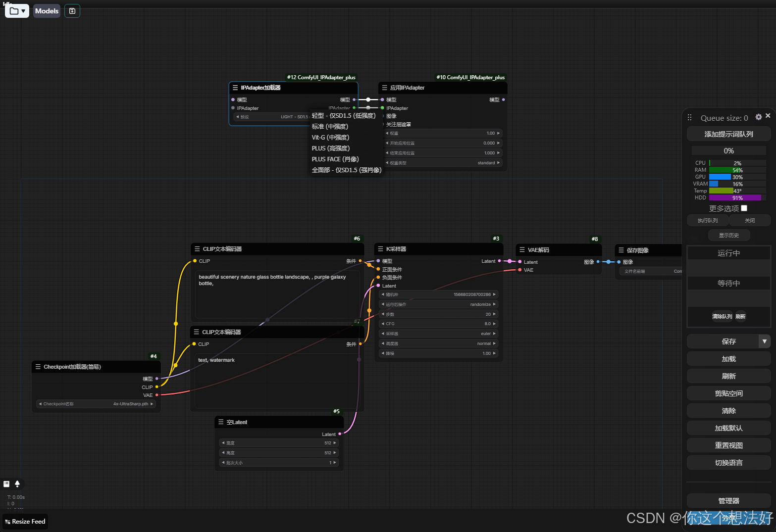776x532 pixels.
Task: Click the RAM 54% usage bar
Action: (737, 170)
